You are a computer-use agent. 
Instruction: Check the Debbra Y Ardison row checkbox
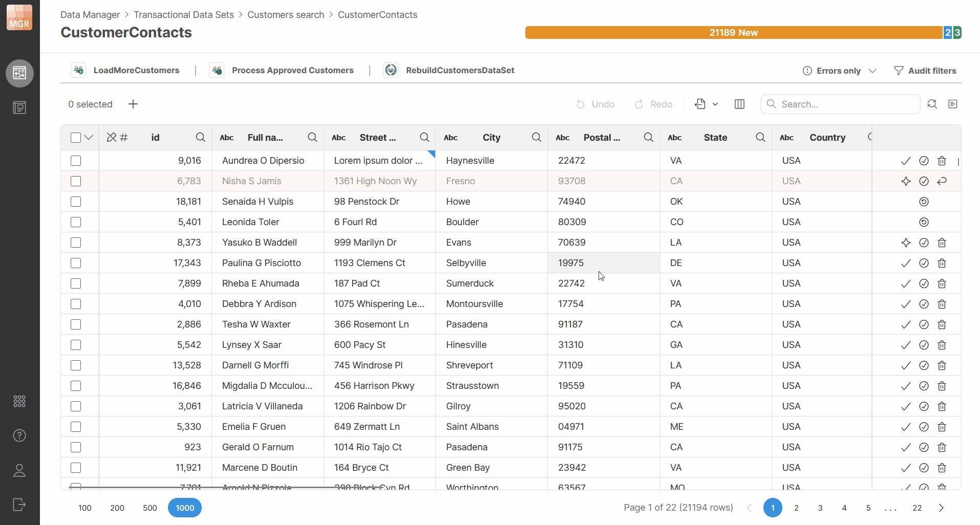[76, 304]
